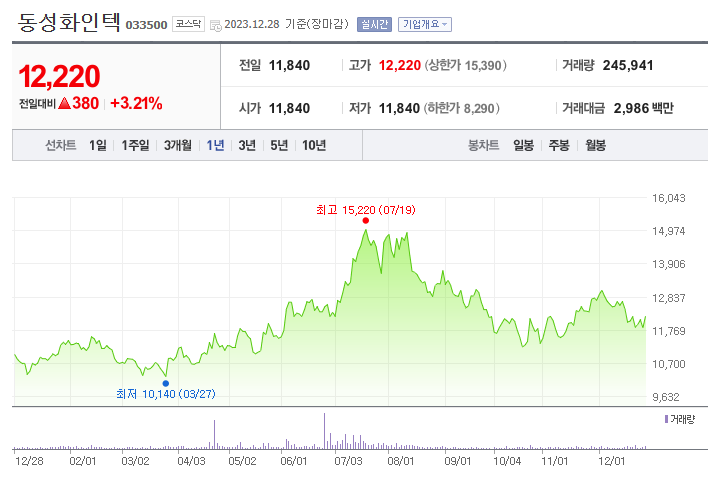The image size is (708, 490).
Task: Click the 09/01 x-axis date label
Action: 457,461
